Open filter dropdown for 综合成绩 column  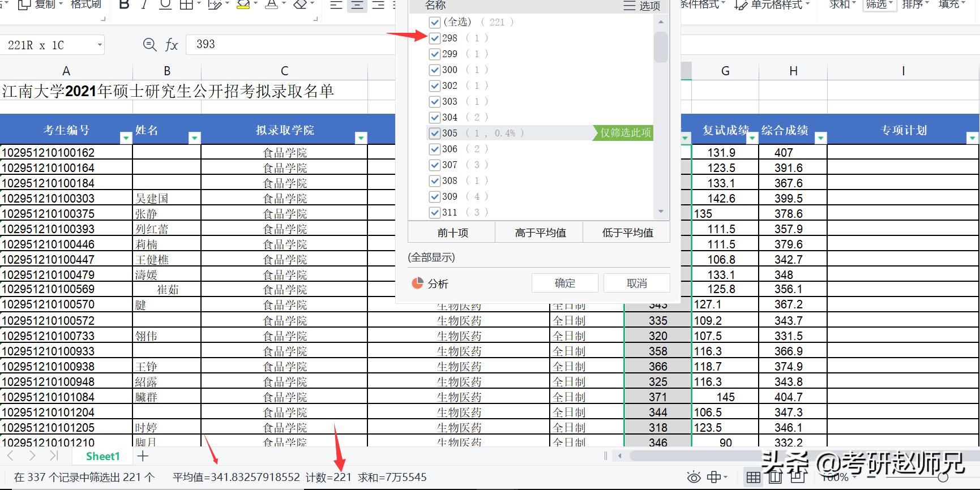pyautogui.click(x=820, y=137)
